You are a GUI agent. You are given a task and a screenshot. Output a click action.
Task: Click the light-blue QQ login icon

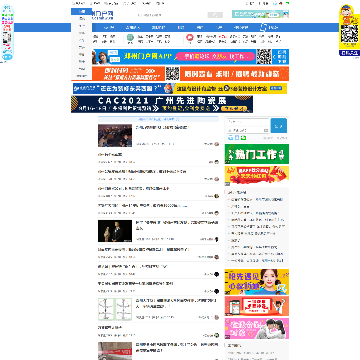(230, 138)
